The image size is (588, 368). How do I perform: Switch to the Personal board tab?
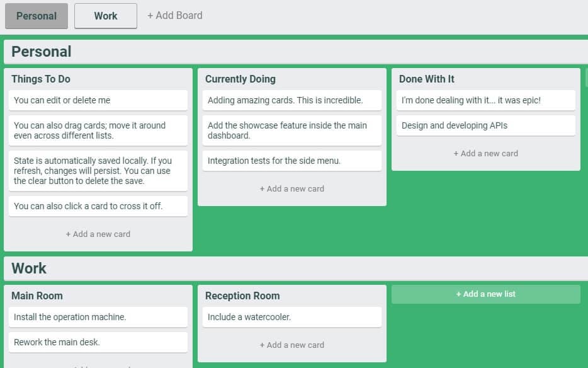37,16
